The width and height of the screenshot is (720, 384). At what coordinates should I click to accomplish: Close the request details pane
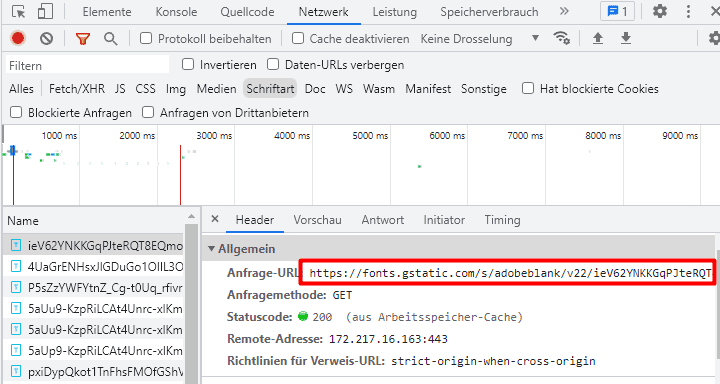tap(214, 219)
